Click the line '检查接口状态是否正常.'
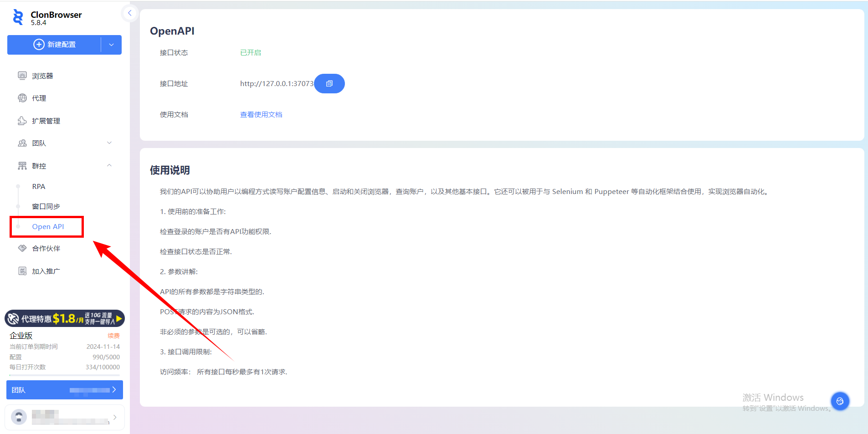 (x=196, y=251)
